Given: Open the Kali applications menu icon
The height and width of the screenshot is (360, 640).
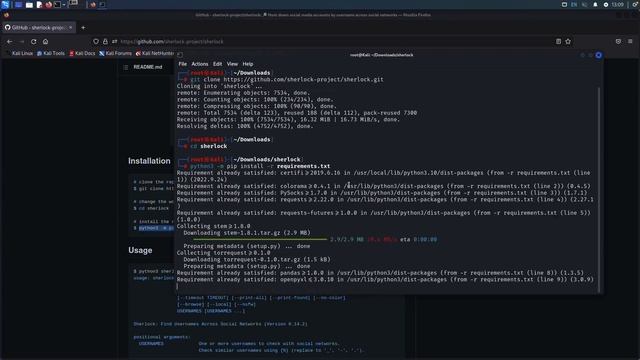Looking at the screenshot, I should point(5,4).
